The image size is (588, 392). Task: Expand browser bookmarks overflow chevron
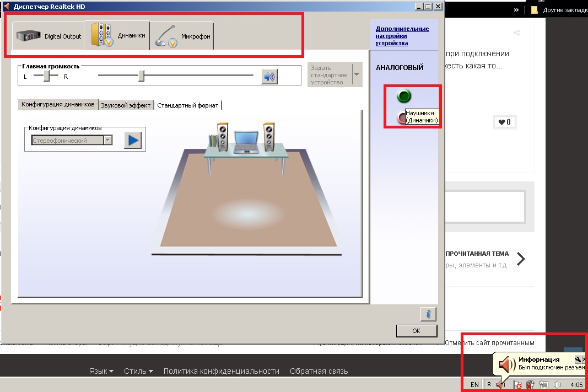(516, 10)
